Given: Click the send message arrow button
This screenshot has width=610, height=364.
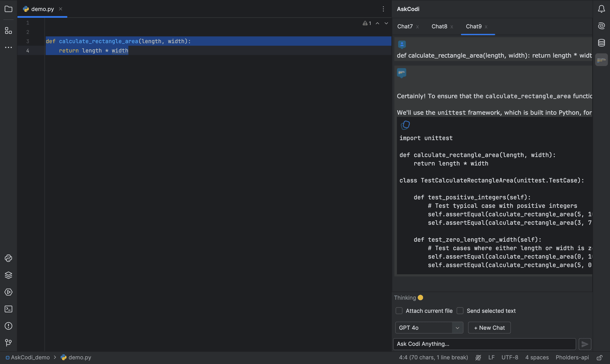Looking at the screenshot, I should click(x=585, y=344).
